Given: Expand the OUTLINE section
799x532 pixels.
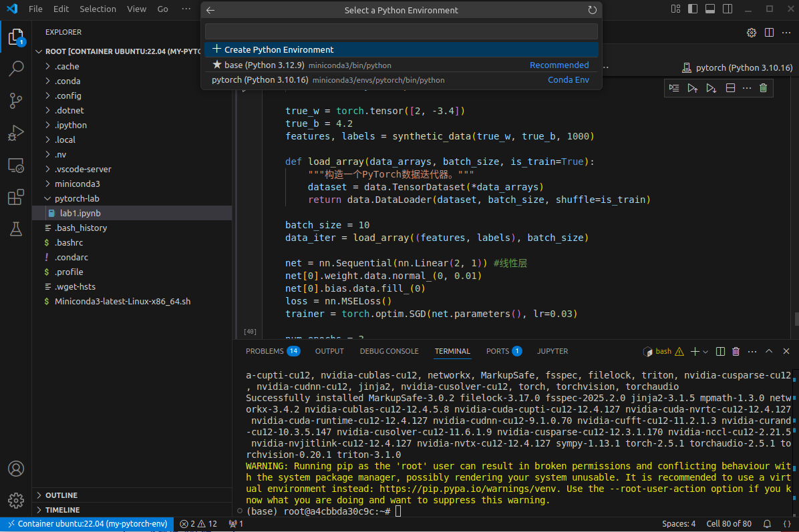Looking at the screenshot, I should 61,495.
